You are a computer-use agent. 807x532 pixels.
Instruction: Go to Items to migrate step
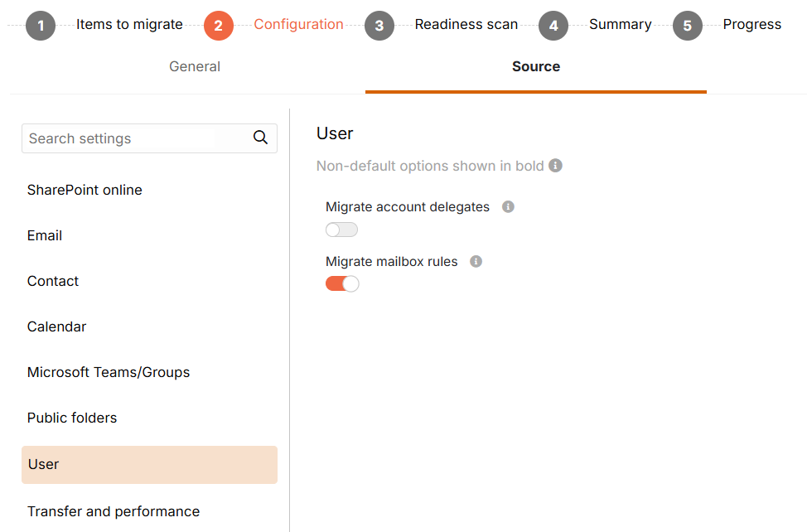129,24
